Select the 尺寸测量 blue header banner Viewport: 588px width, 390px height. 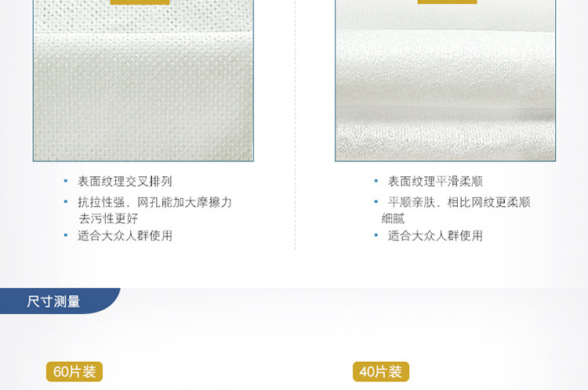click(x=60, y=301)
